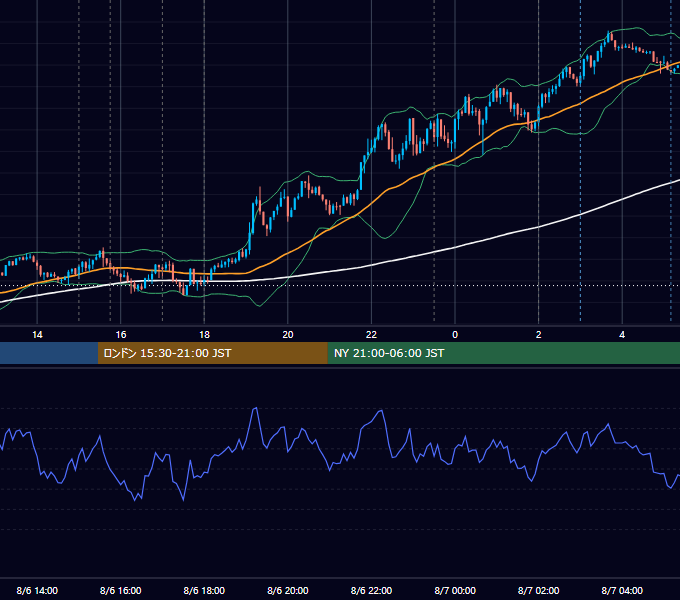Click the 8/6 18:00 time label
The width and height of the screenshot is (680, 600).
coord(204,590)
